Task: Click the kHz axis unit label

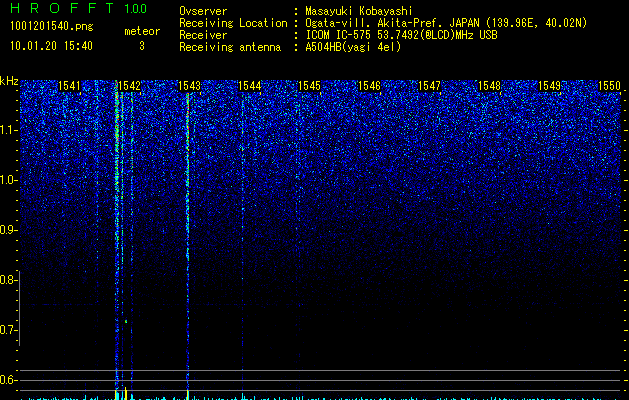Action: coord(9,81)
